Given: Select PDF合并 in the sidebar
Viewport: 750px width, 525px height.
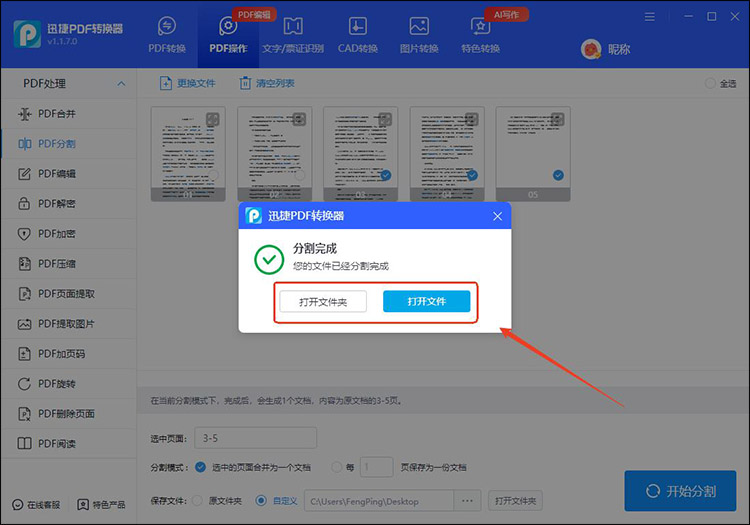Looking at the screenshot, I should click(x=68, y=114).
